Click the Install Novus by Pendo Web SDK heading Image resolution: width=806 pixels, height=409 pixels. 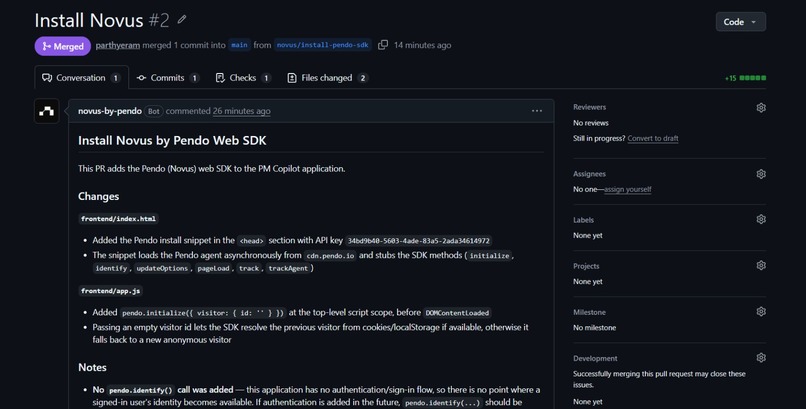click(172, 141)
